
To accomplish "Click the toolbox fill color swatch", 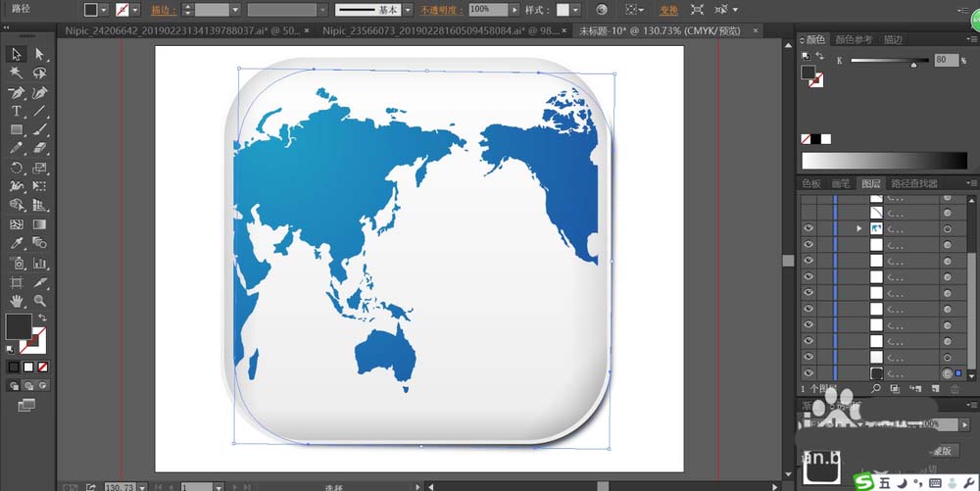I will coord(18,326).
